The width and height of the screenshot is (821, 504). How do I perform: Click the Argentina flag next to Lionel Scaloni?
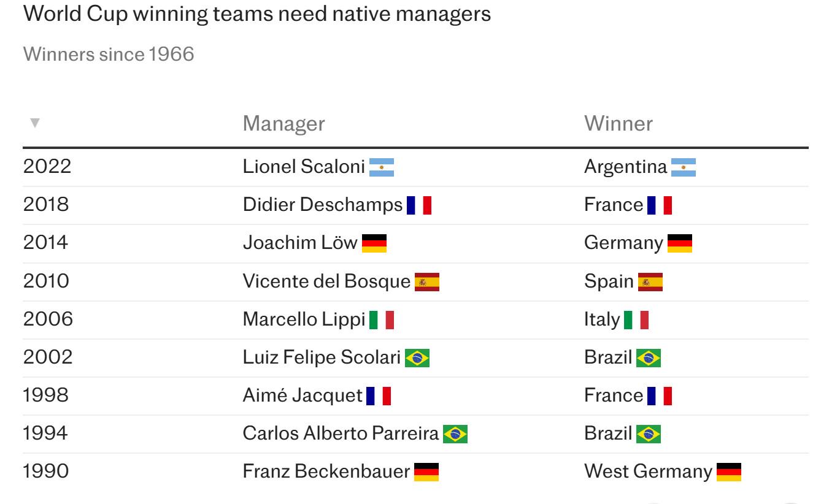pos(382,167)
